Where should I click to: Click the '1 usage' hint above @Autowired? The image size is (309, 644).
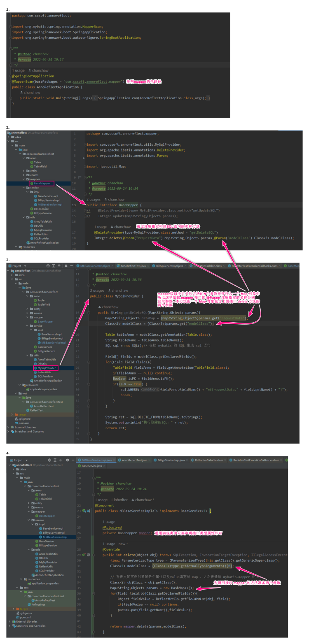(109, 522)
